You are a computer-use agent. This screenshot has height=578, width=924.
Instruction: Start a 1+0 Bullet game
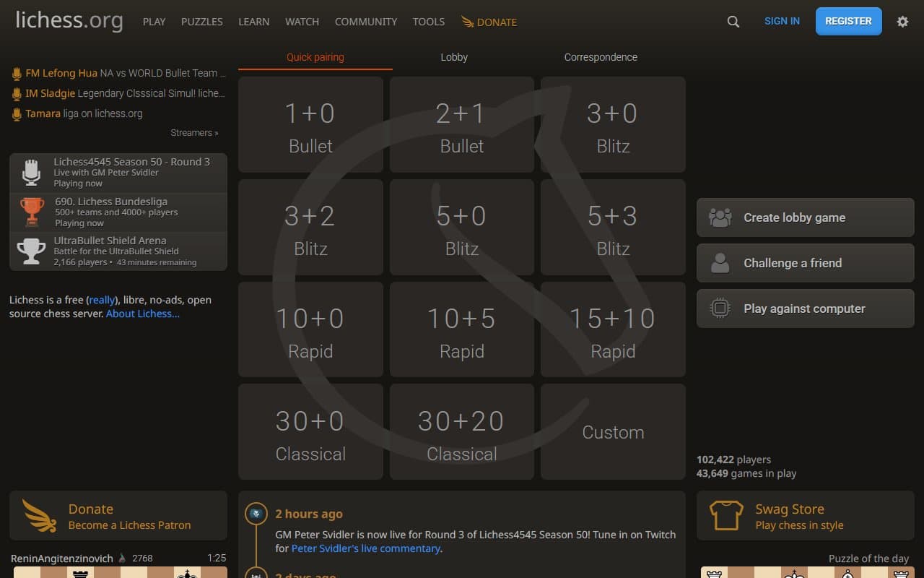310,125
